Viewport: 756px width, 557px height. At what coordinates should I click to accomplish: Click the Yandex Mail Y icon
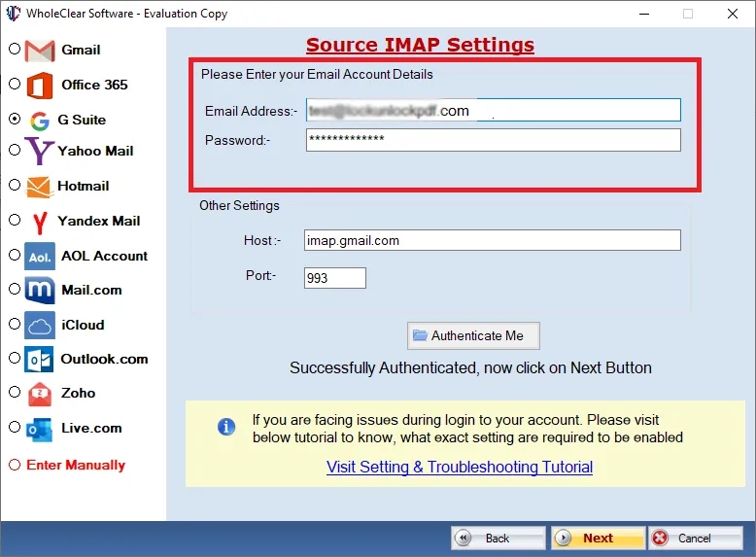pyautogui.click(x=40, y=223)
